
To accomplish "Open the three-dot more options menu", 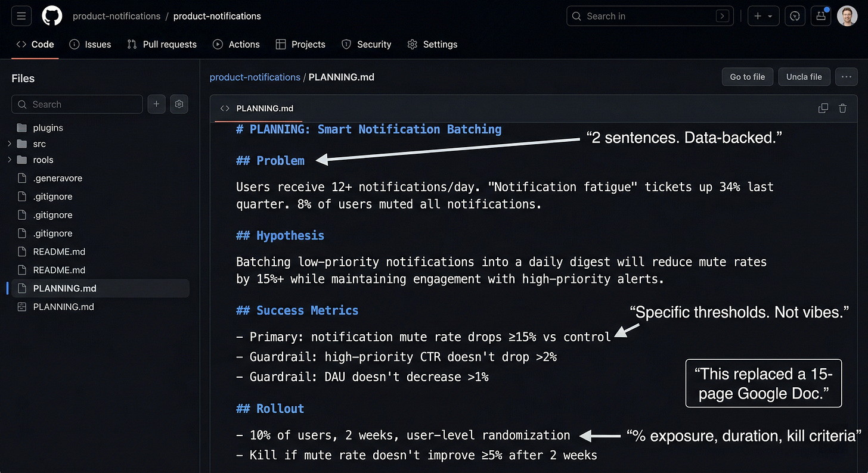I will 847,77.
